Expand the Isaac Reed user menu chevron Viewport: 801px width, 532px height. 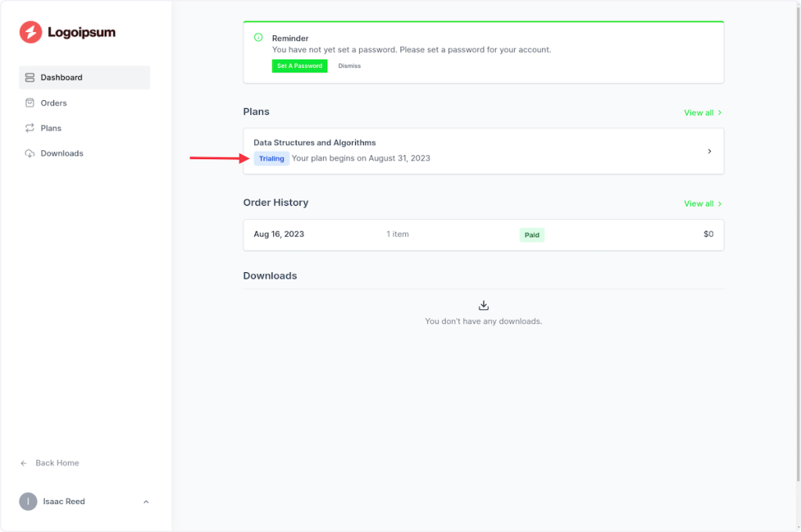coord(145,501)
